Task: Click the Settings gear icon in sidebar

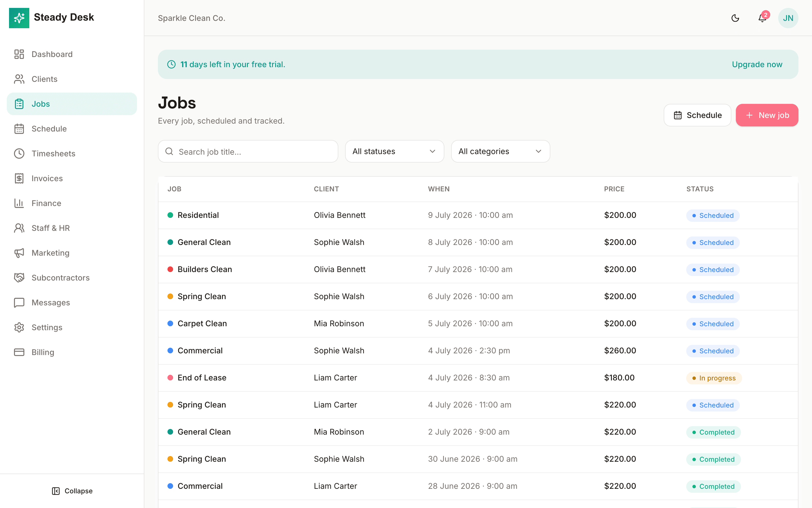Action: pyautogui.click(x=19, y=328)
